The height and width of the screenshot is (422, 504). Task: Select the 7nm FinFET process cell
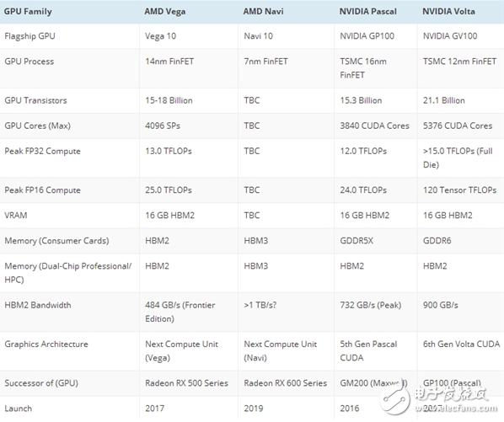[265, 61]
